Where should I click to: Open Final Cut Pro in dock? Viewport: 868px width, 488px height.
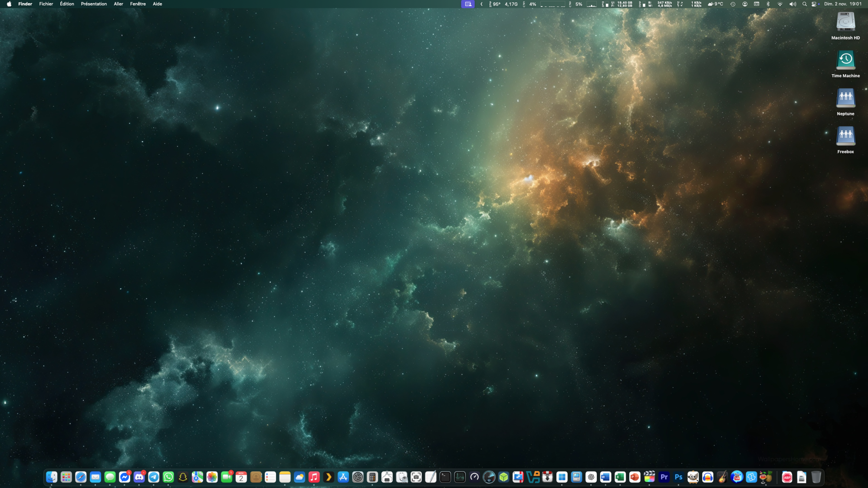click(649, 477)
